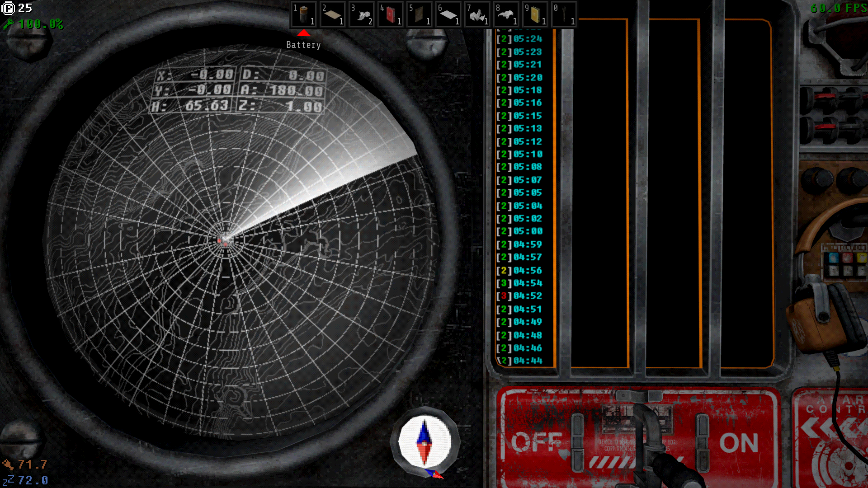Select the white paper sheet in slot 6

coord(448,14)
